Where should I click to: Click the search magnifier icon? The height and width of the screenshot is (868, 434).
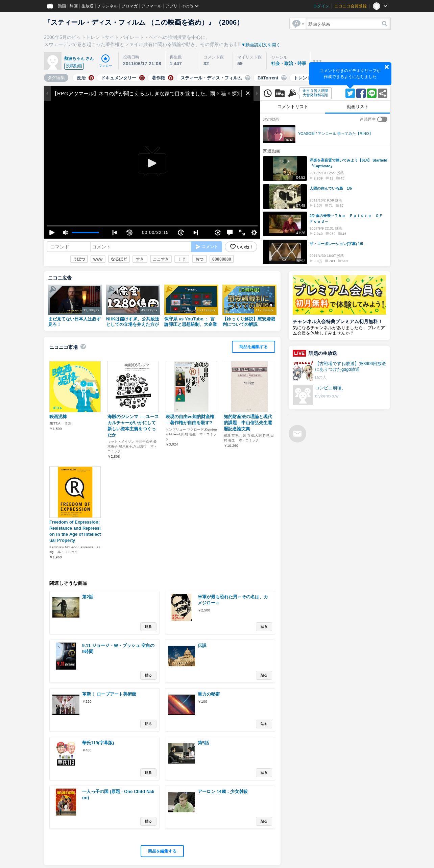385,24
